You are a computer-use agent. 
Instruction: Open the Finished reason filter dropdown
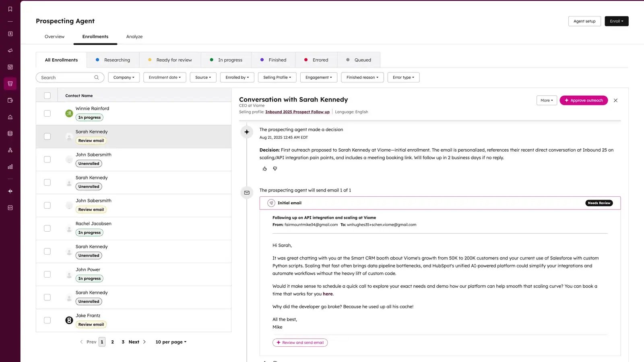point(362,78)
